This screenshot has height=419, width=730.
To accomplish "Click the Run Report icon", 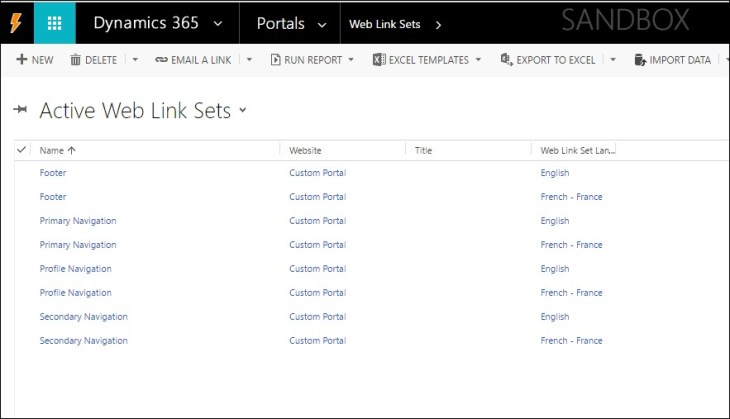I will pos(276,60).
